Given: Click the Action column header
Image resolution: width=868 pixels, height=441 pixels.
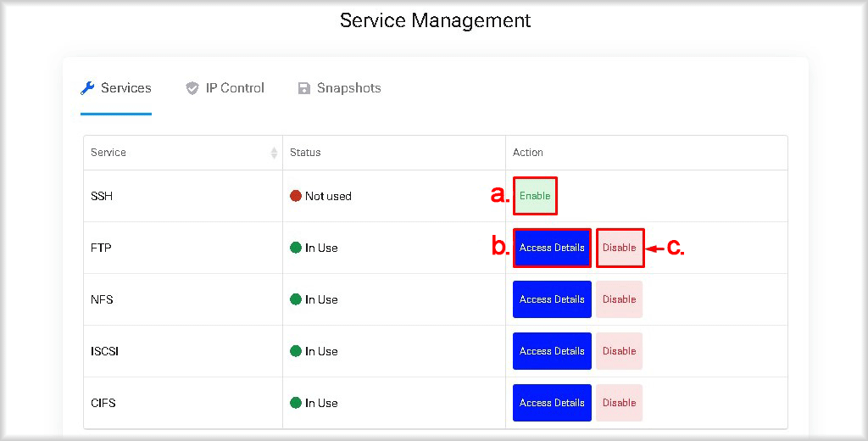Looking at the screenshot, I should click(647, 153).
